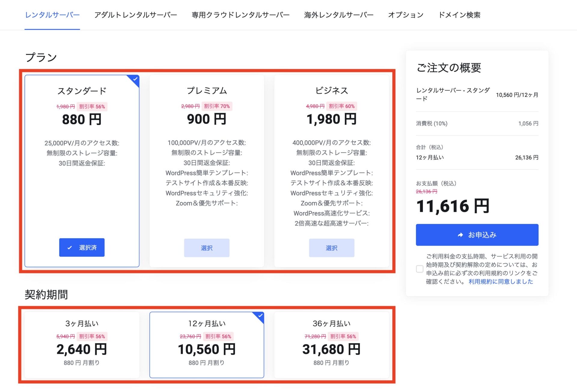Click the arrow icon inside お申込み button
Screen dimensions: 577x392
point(459,235)
